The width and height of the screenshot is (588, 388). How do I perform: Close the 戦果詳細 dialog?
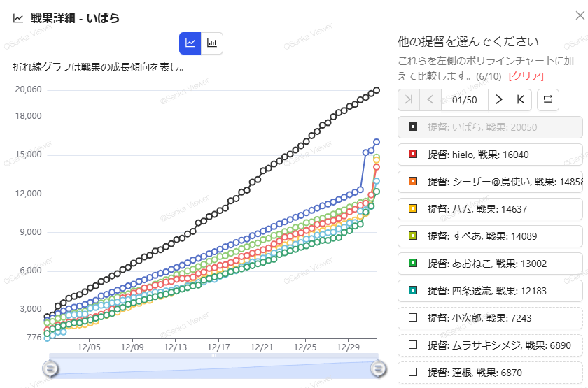click(580, 15)
